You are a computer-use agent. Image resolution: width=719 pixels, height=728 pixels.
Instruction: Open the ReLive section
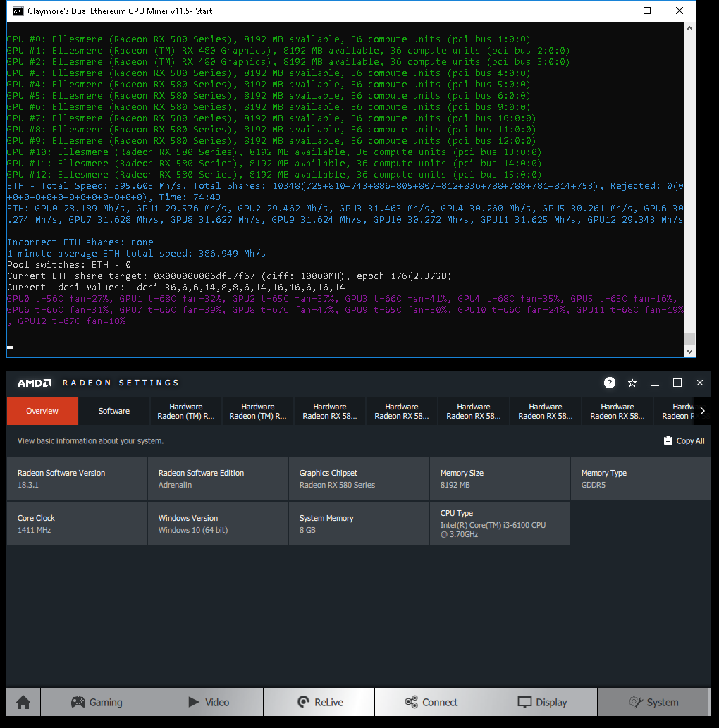(x=319, y=702)
